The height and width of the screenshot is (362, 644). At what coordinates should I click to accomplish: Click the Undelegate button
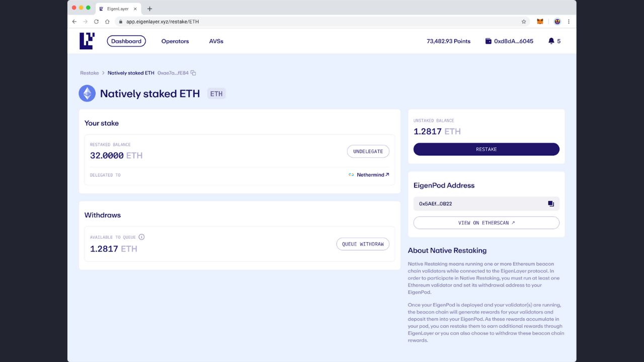(x=368, y=151)
